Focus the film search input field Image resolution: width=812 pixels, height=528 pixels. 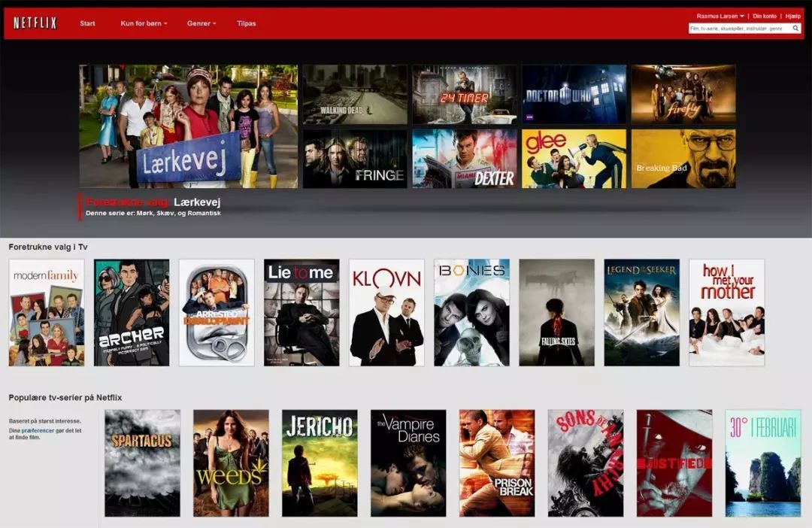[740, 29]
